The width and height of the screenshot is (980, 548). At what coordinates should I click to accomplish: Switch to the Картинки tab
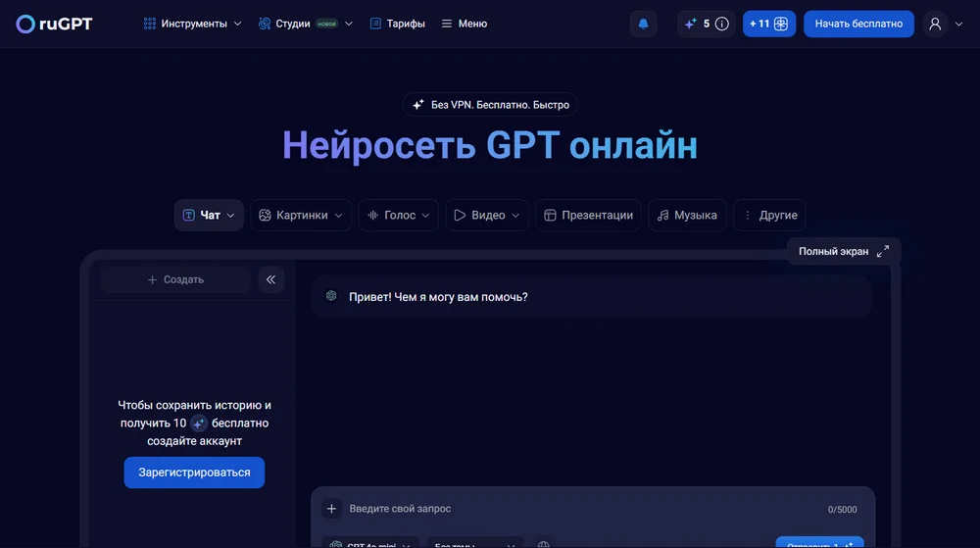point(301,215)
